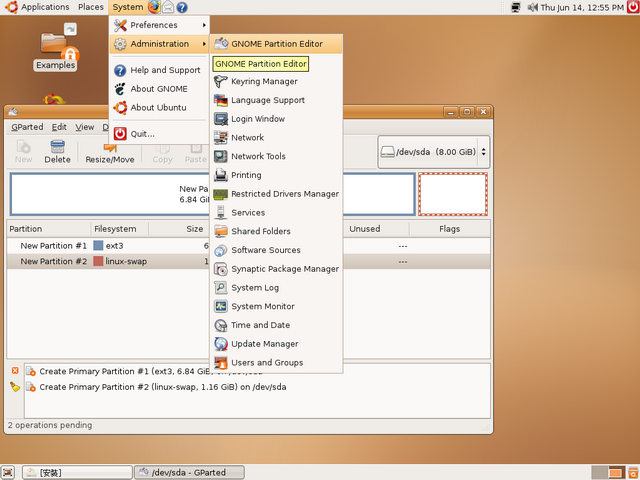640x480 pixels.
Task: Click the Filesystem column header
Action: click(119, 229)
